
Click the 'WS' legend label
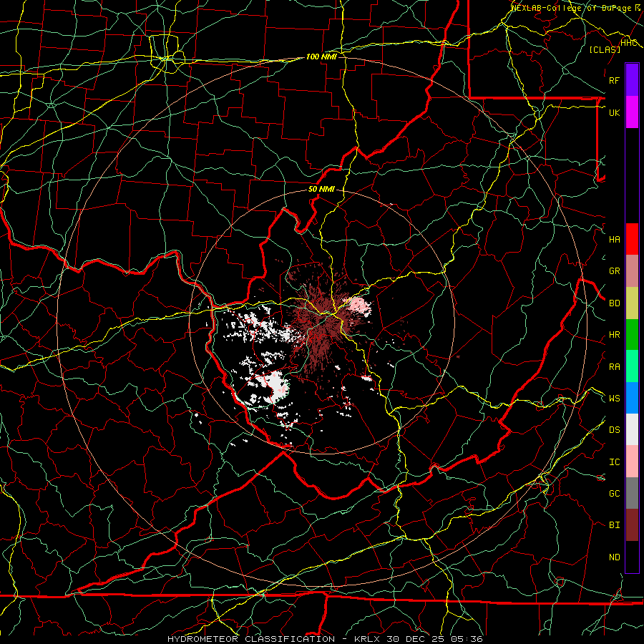[x=614, y=398]
